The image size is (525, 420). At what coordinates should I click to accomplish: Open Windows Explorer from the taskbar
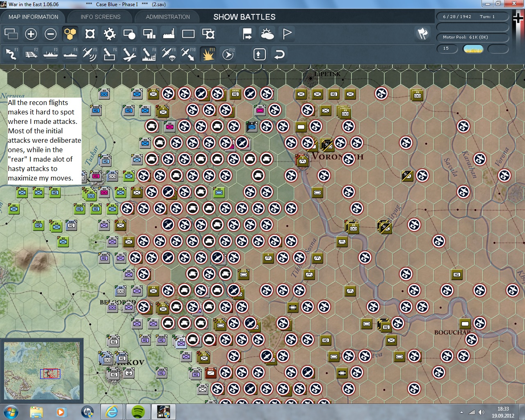click(36, 412)
